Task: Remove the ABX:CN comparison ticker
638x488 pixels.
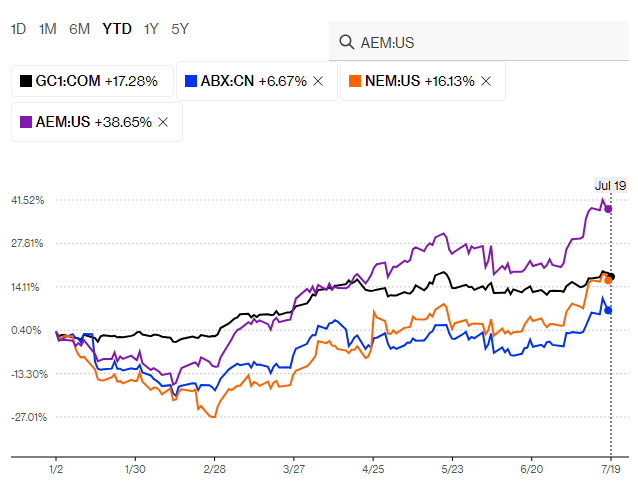Action: point(318,81)
